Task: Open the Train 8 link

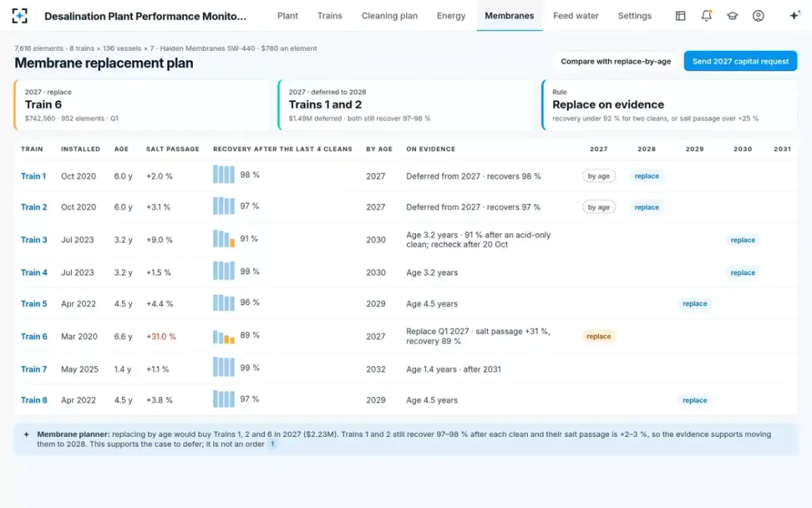Action: point(34,400)
